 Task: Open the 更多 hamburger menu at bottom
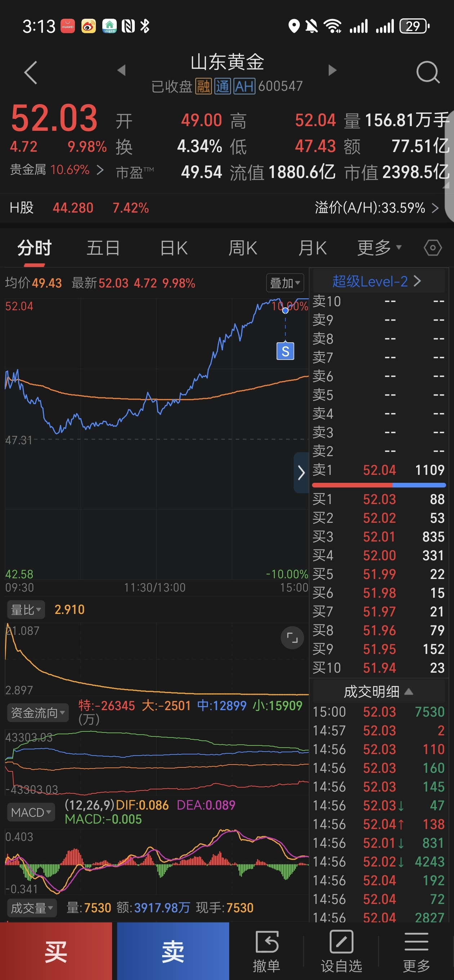click(416, 951)
